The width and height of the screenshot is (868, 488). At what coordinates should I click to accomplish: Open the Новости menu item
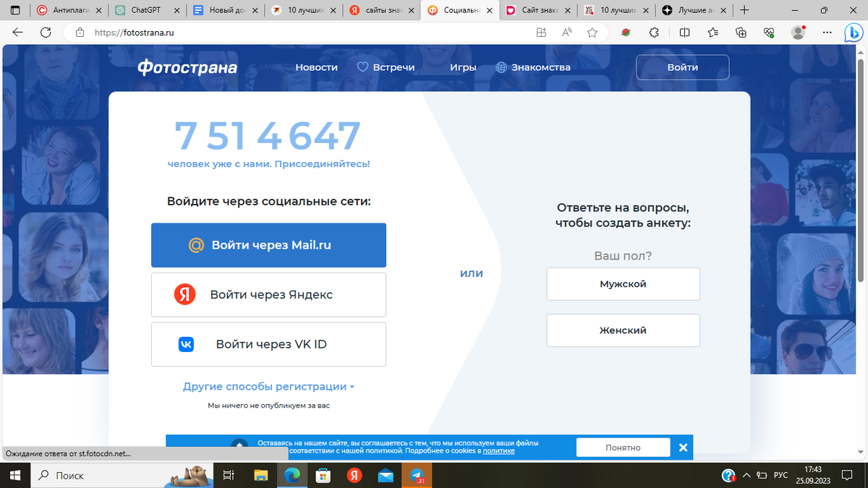point(316,67)
